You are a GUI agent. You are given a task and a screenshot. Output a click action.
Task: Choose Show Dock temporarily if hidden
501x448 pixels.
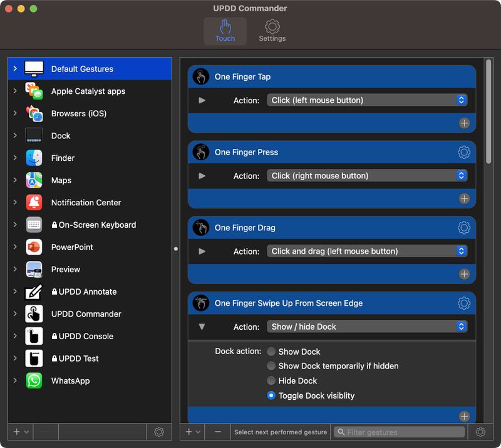pyautogui.click(x=272, y=365)
